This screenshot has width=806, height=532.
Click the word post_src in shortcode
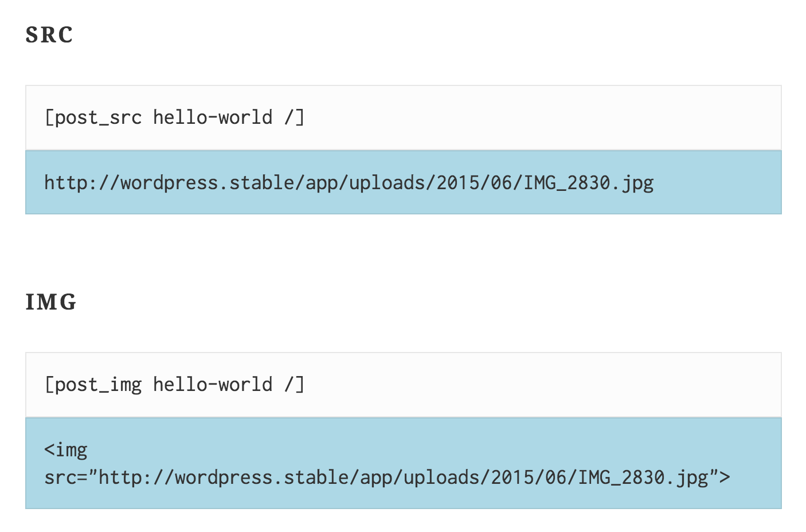coord(98,118)
